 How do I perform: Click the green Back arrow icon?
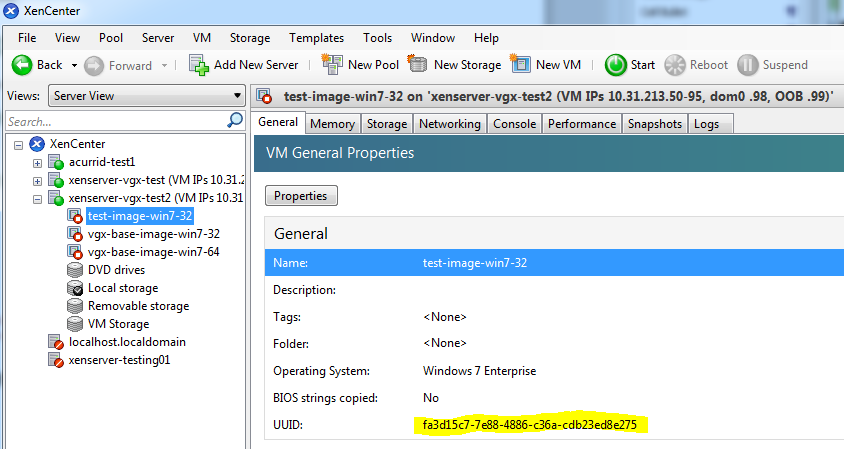[x=22, y=65]
